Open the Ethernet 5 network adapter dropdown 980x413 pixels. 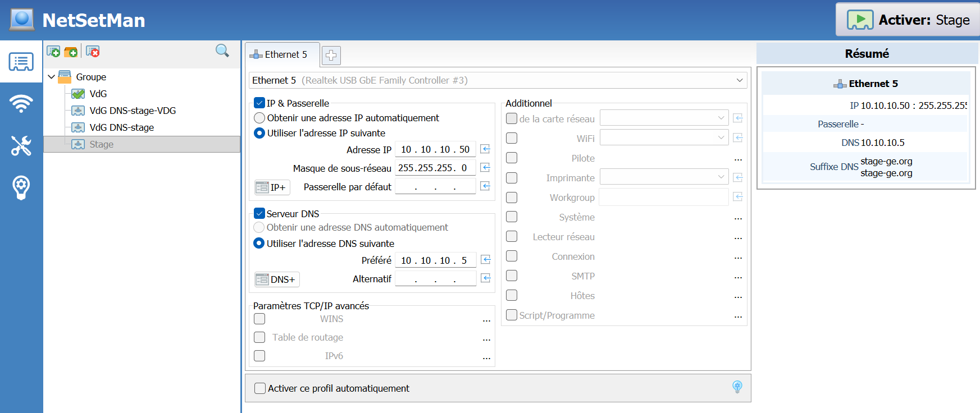(739, 80)
